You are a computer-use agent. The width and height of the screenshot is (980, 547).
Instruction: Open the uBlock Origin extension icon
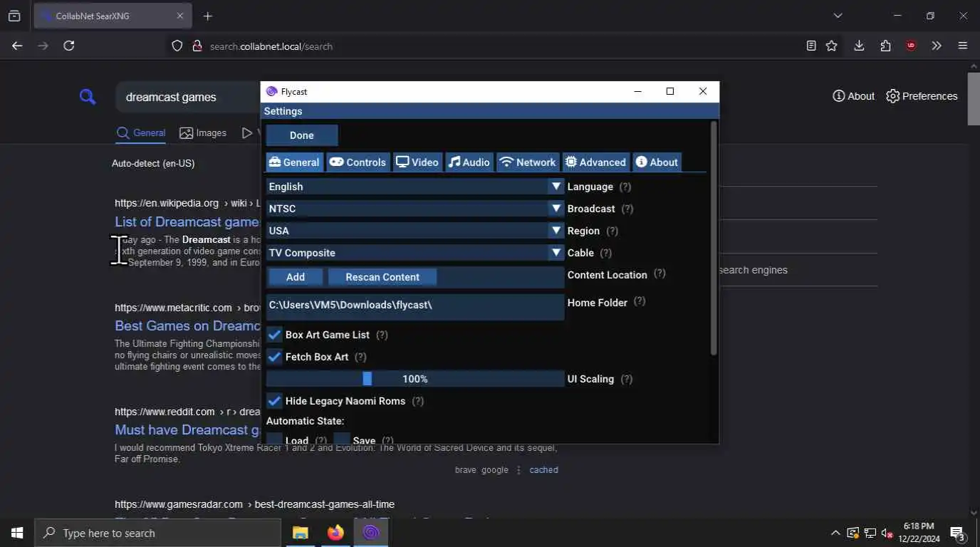[911, 46]
